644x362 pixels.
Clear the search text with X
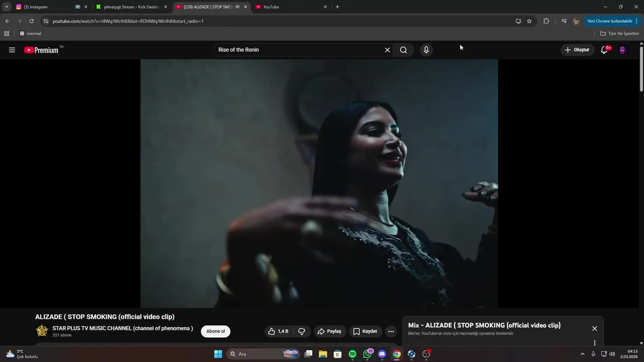coord(387,50)
